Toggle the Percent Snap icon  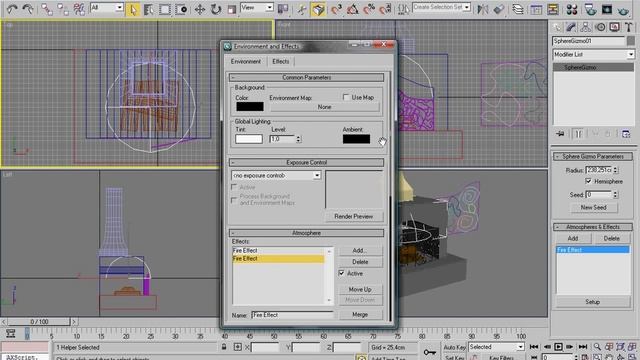369,9
